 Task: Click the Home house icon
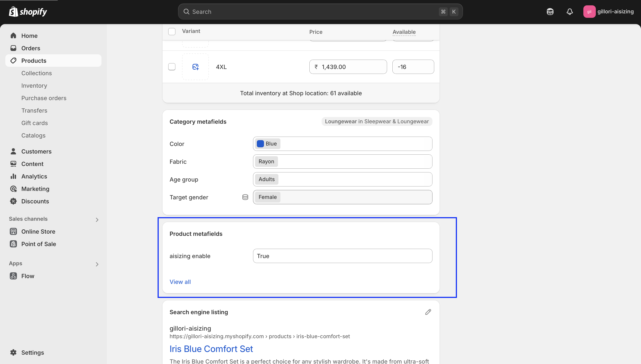[x=13, y=36]
